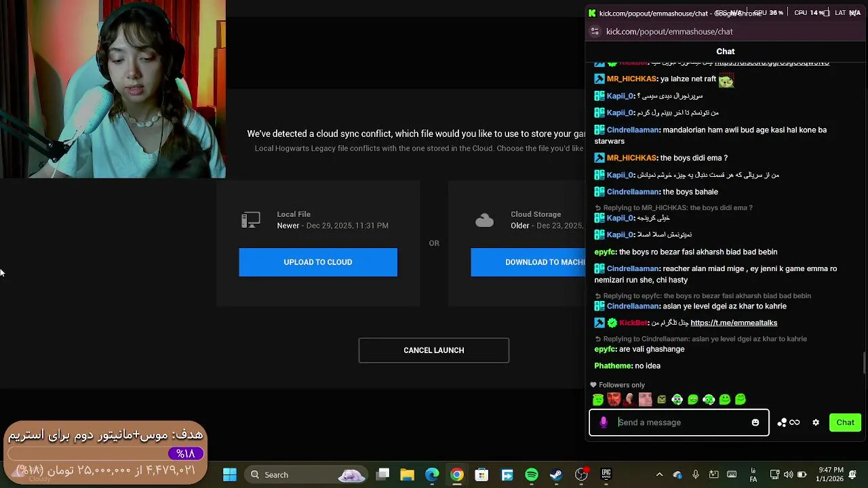Open Steam from the taskbar
Viewport: 868px width, 488px height.
coord(556,474)
